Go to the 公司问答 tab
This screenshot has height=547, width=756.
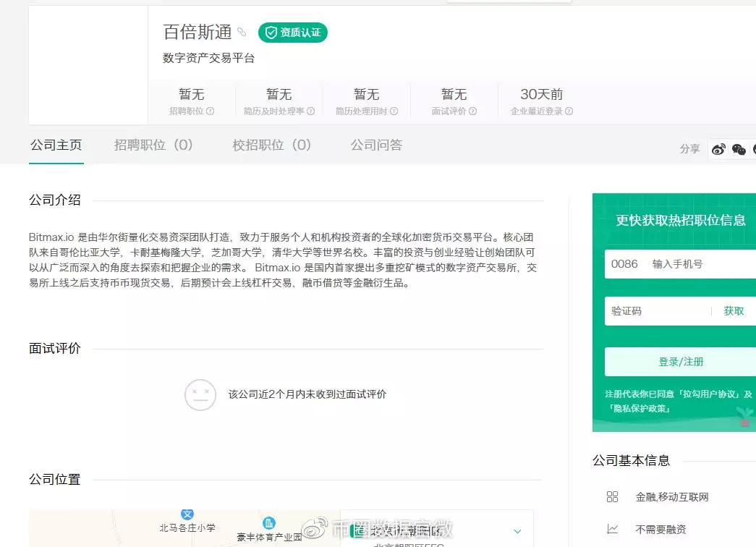pyautogui.click(x=377, y=145)
